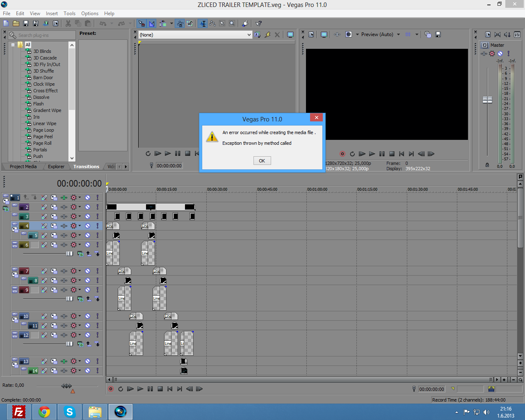Adjust track 6 level slider
The width and height of the screenshot is (525, 420).
point(69,254)
